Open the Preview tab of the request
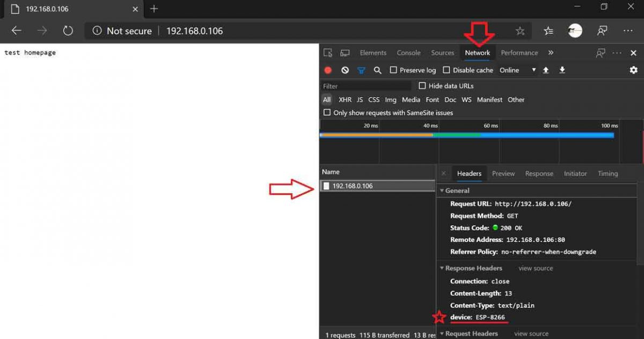The image size is (644, 339). pos(503,174)
